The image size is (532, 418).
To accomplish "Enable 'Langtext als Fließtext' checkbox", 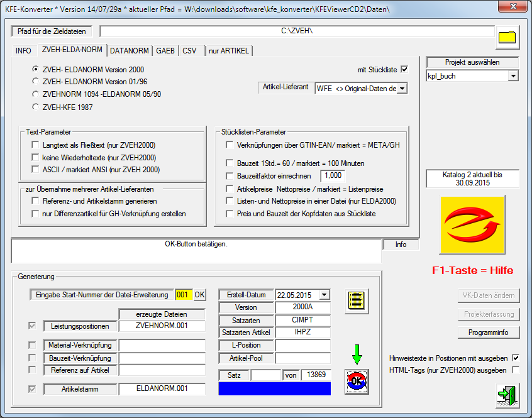I will pyautogui.click(x=36, y=145).
